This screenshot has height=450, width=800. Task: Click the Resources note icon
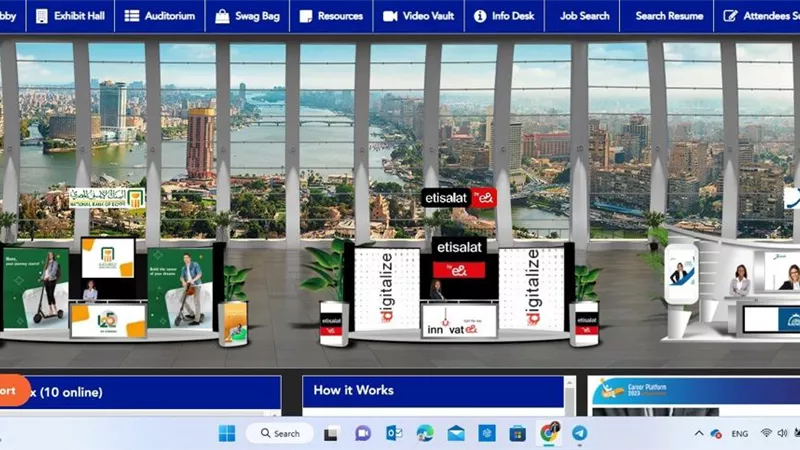coord(306,16)
